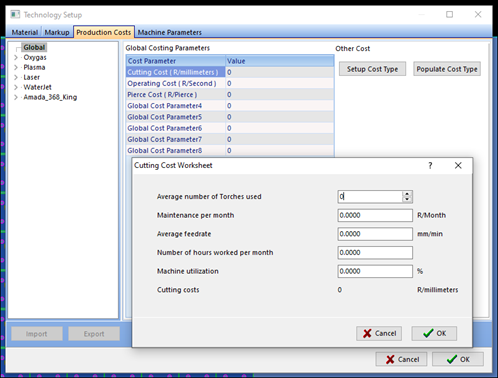
Task: Close the Cutting Cost Worksheet dialog
Action: click(458, 165)
